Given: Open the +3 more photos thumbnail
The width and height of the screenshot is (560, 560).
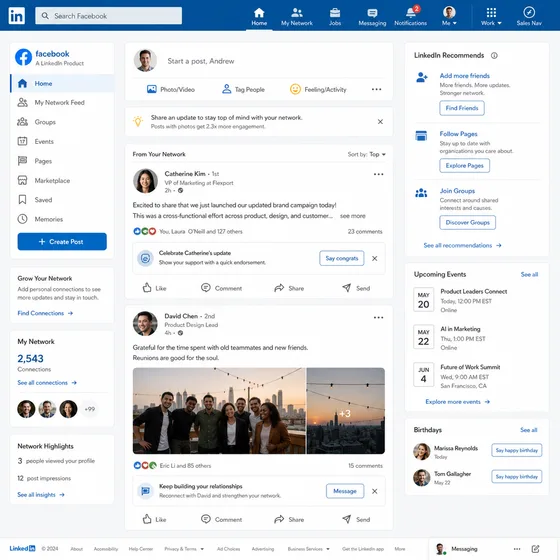Looking at the screenshot, I should [346, 411].
